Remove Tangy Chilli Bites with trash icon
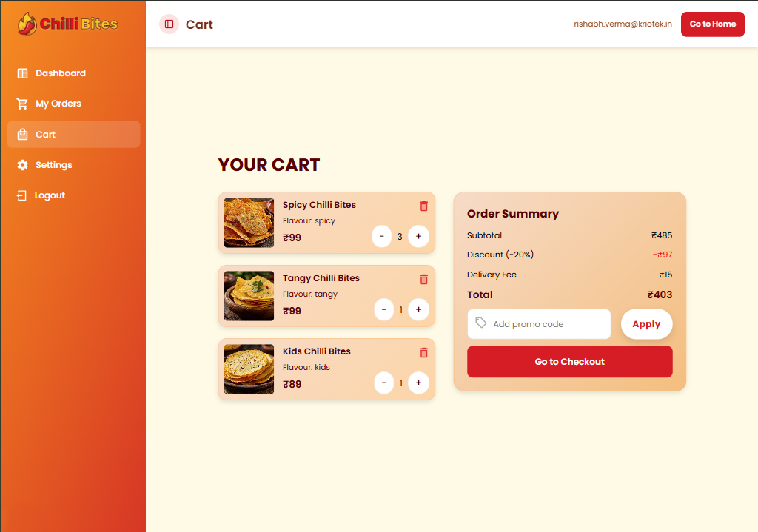 click(x=423, y=279)
